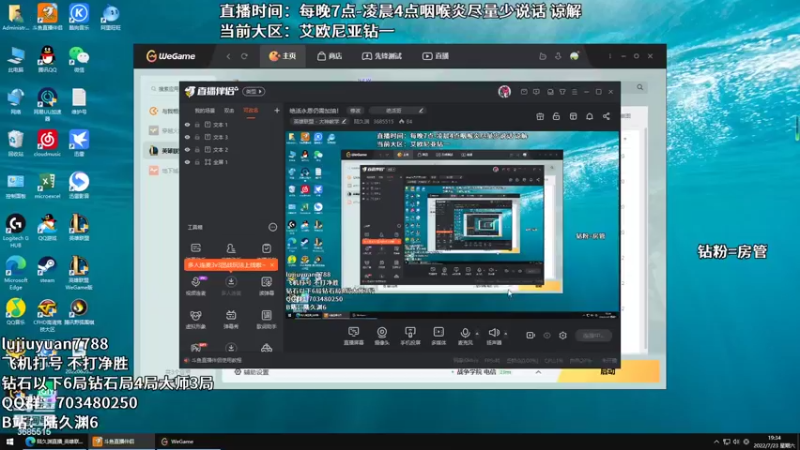
Task: Expand the server selector chevron in WeGame
Action: point(538,372)
